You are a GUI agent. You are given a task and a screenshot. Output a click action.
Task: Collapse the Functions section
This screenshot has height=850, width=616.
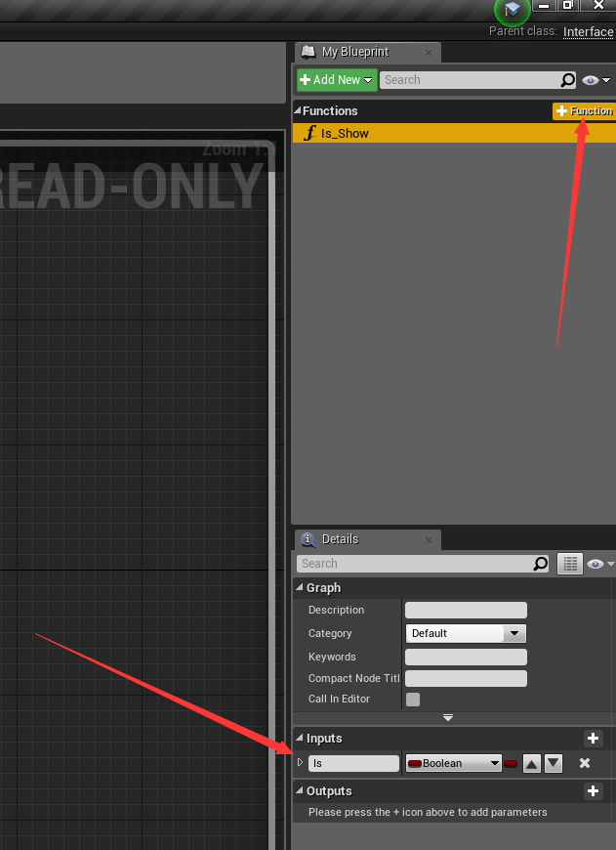click(x=298, y=110)
